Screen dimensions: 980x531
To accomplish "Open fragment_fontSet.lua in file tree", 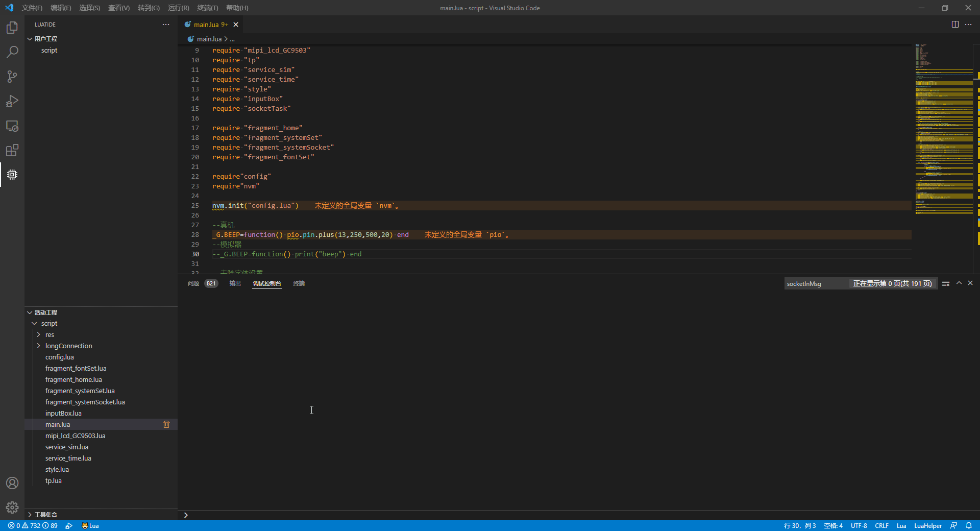I will tap(76, 369).
